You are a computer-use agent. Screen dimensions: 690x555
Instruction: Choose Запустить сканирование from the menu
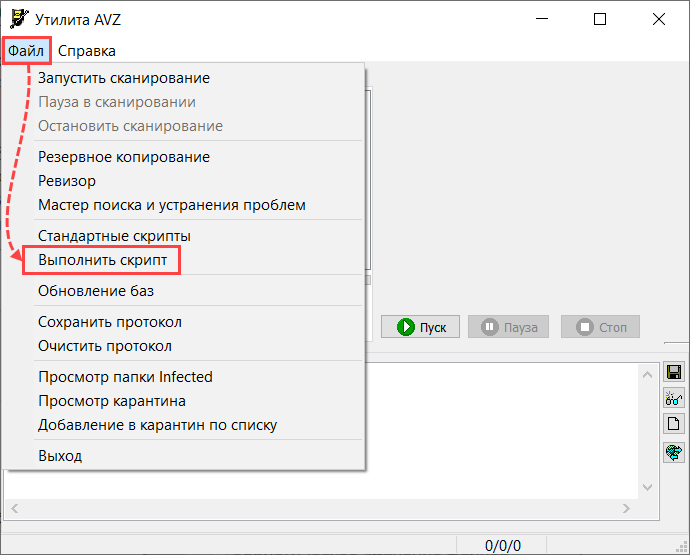[x=185, y=78]
